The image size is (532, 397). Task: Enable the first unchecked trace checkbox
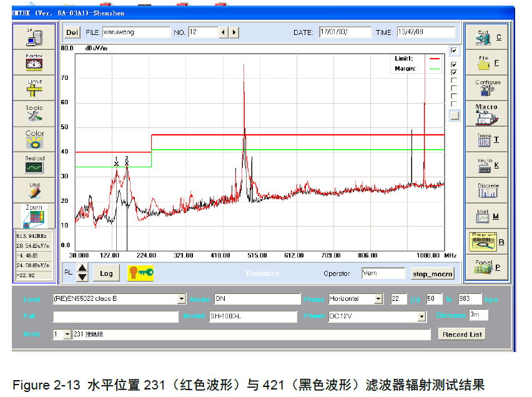point(454,81)
